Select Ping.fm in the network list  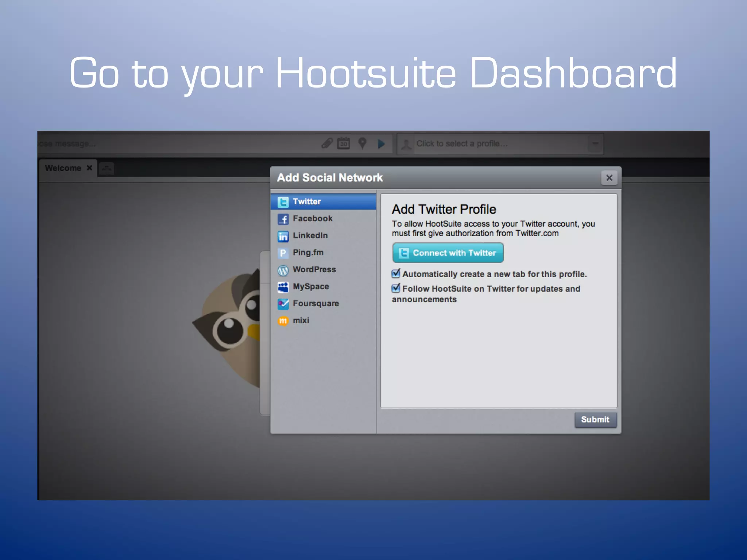[x=324, y=253]
